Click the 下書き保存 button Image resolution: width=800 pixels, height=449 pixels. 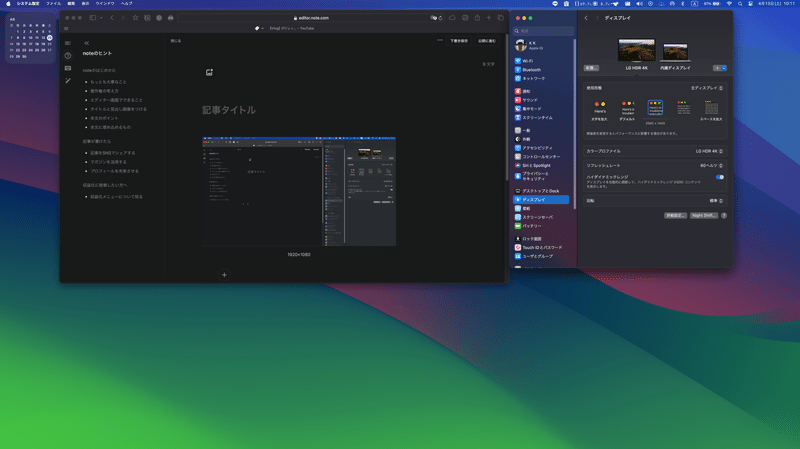pyautogui.click(x=459, y=41)
